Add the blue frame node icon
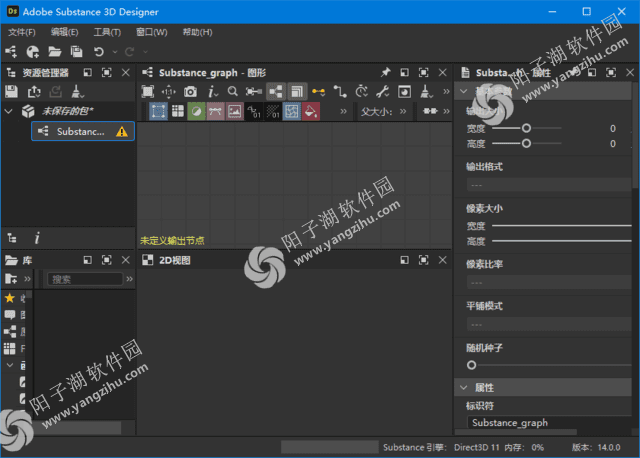The image size is (640, 458). tap(158, 111)
